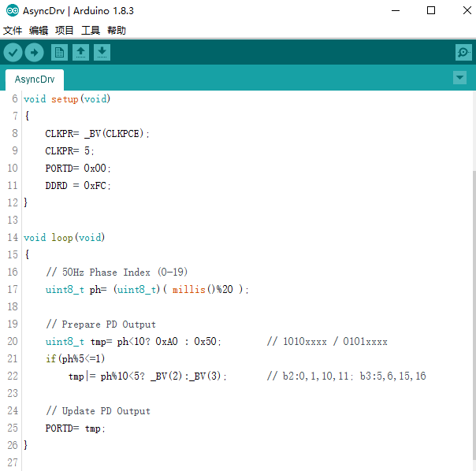
Task: Click the vertical editor scrollbar thumb
Action: 474,316
